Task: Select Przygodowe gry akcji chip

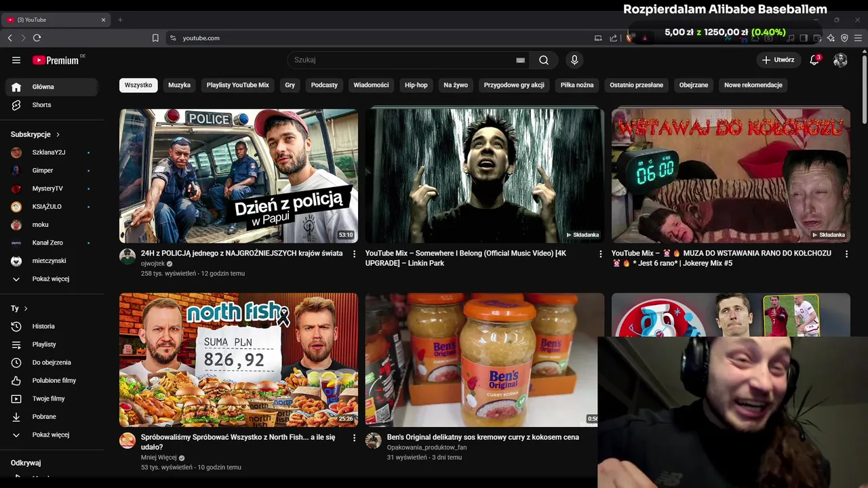Action: (514, 85)
